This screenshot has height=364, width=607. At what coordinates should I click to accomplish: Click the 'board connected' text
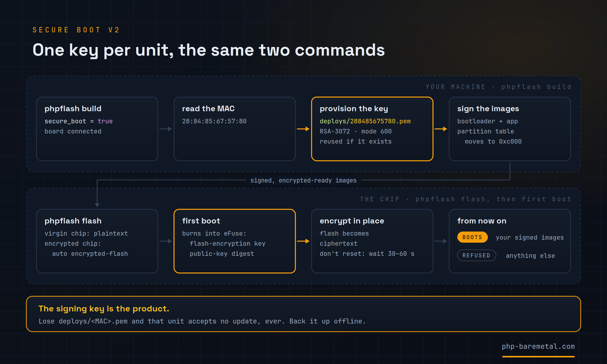click(73, 131)
